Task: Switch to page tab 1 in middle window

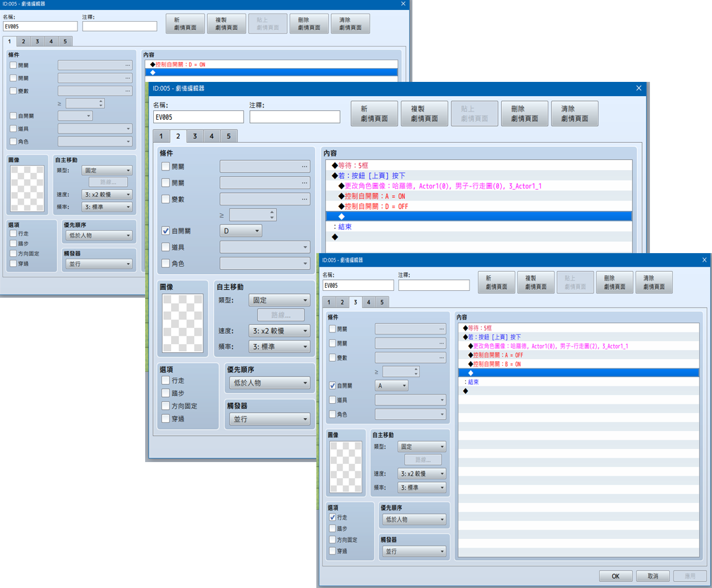Action: 161,136
